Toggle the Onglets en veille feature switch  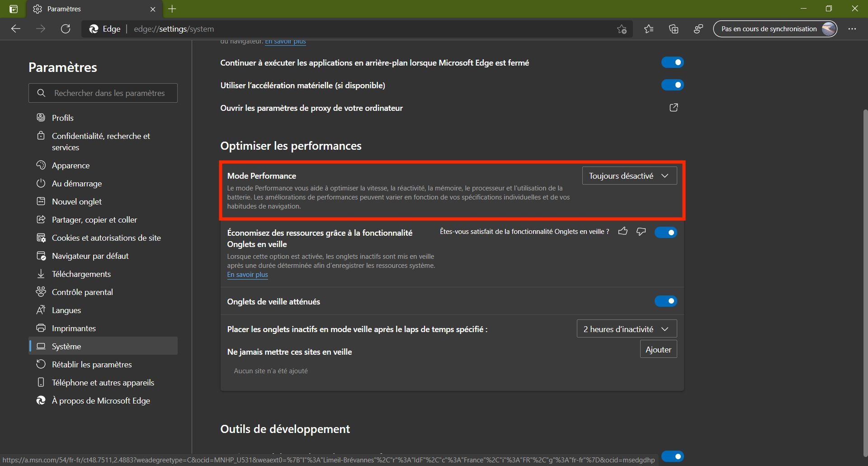(665, 233)
